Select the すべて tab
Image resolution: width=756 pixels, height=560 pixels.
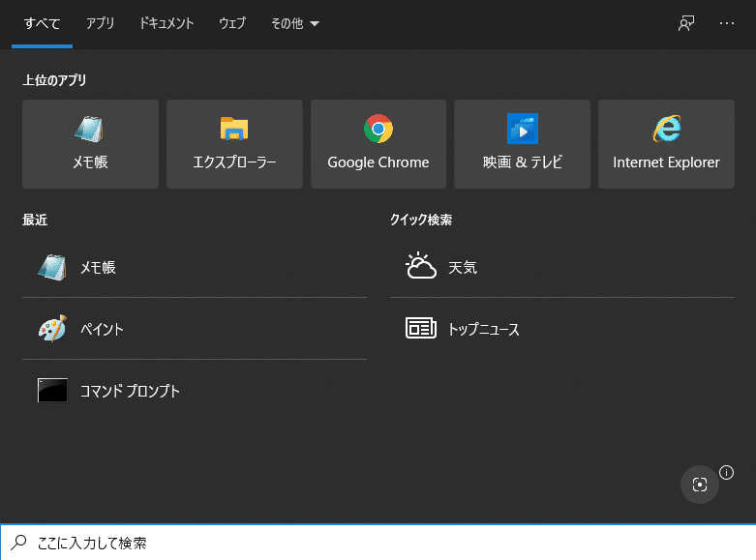(x=42, y=23)
